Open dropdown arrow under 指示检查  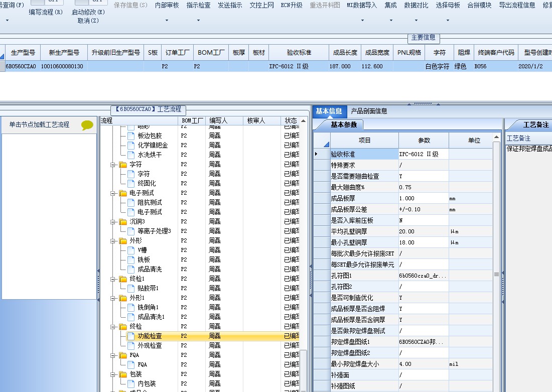[x=198, y=21]
